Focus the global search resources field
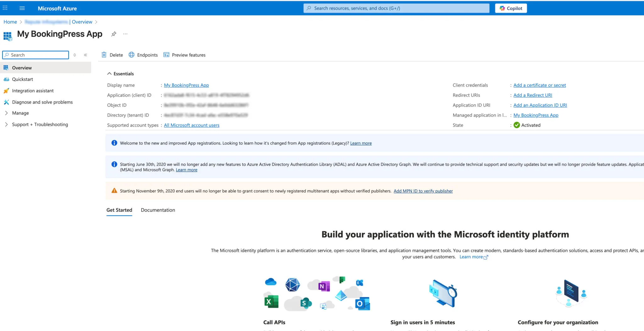 coord(396,8)
